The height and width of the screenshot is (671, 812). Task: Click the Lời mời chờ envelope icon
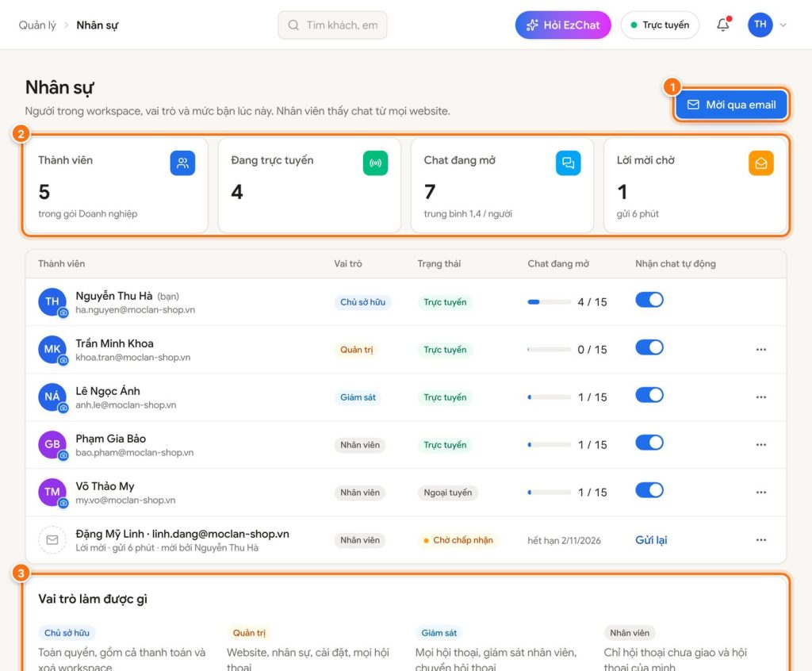[760, 163]
